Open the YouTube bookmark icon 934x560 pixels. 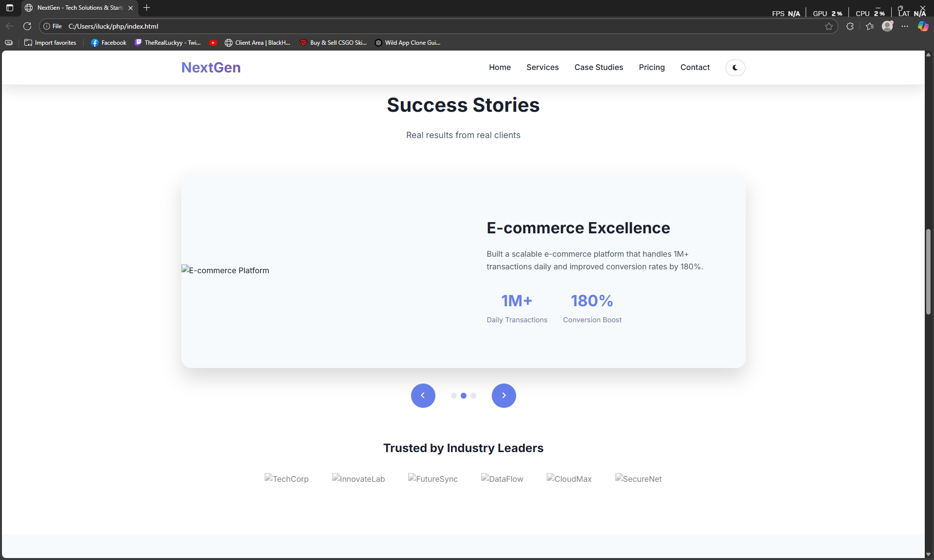213,43
